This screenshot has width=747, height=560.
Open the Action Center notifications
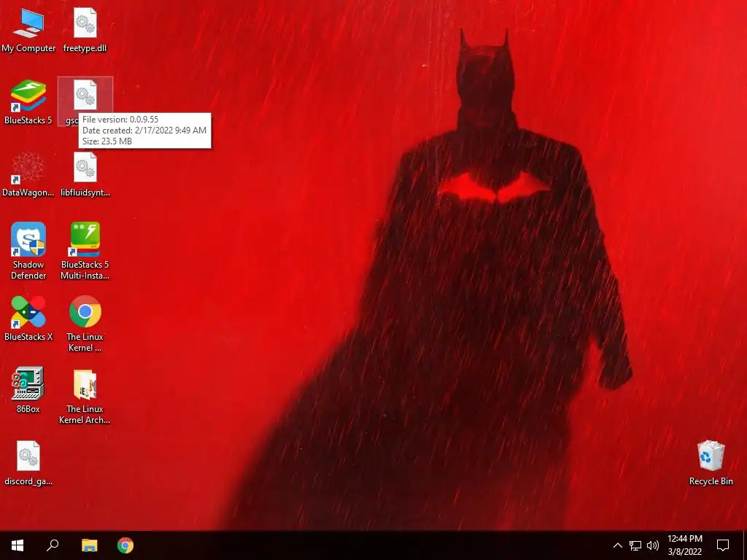[723, 545]
